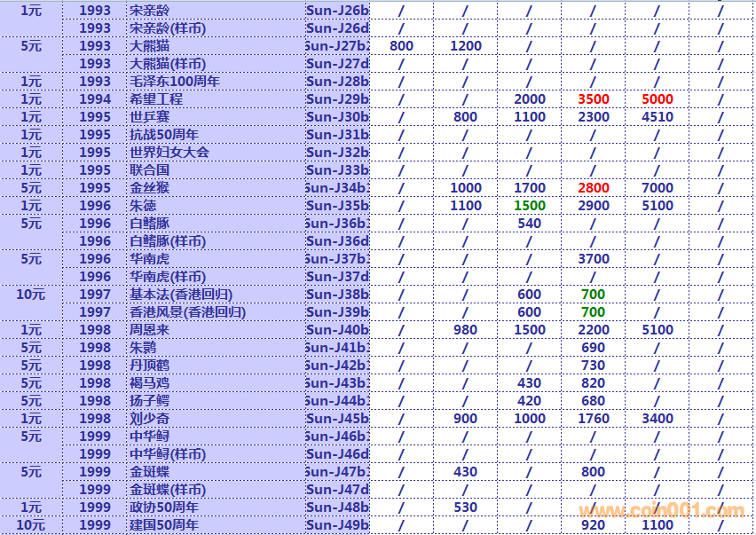Select the 建国50周年 coin entry
Image resolution: width=756 pixels, height=535 pixels.
(163, 525)
